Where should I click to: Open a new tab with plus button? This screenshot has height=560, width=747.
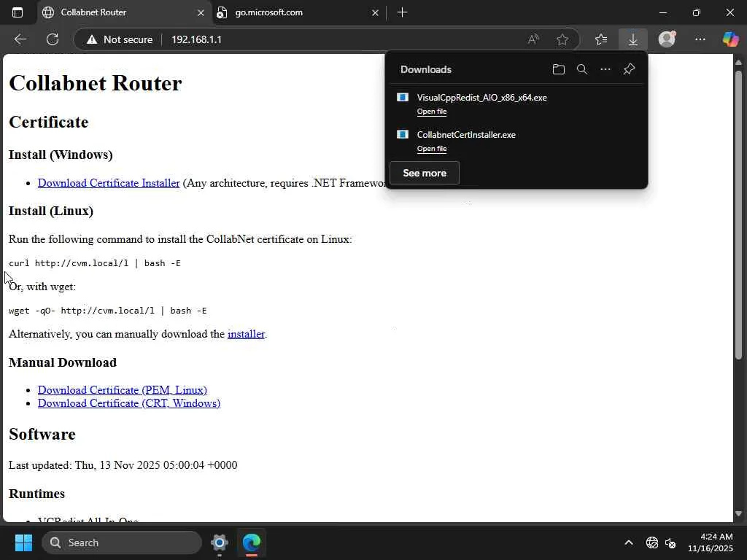pos(402,12)
